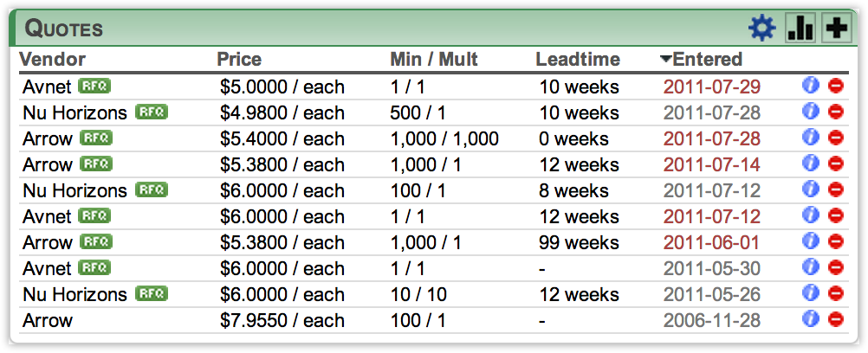The image size is (868, 353).
Task: Sort by Min / Mult column header
Action: coord(434,59)
